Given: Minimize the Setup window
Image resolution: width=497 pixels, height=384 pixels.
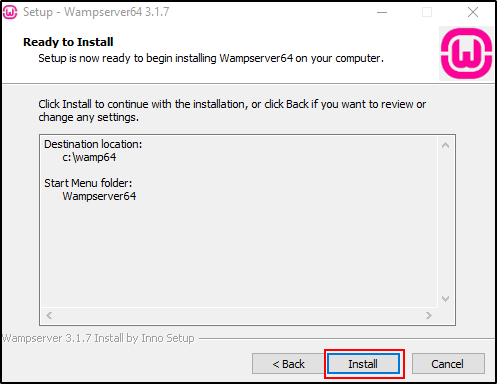Looking at the screenshot, I should (x=382, y=12).
